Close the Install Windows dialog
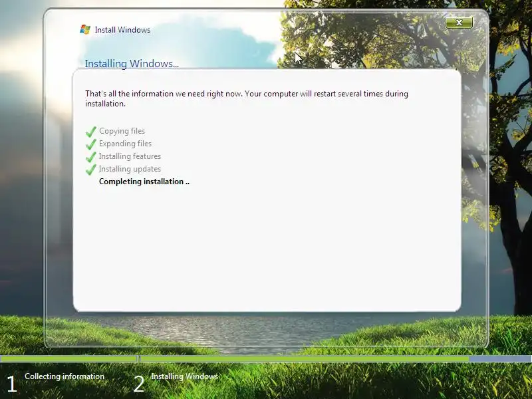The image size is (532, 399). (x=459, y=23)
